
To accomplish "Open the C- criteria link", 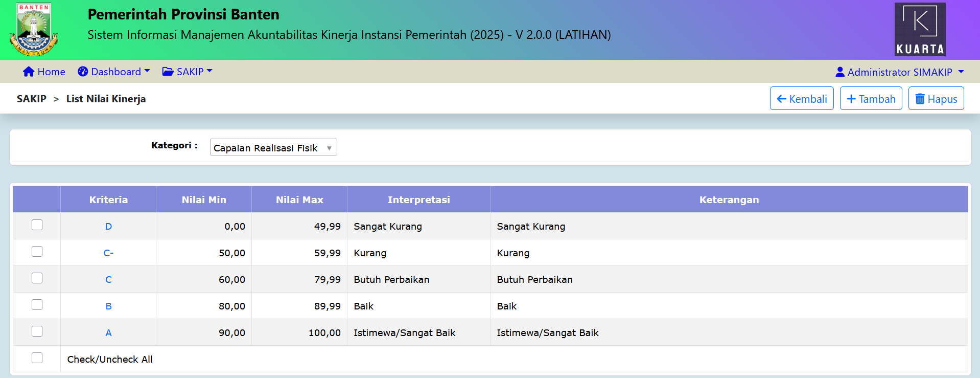I will 108,253.
